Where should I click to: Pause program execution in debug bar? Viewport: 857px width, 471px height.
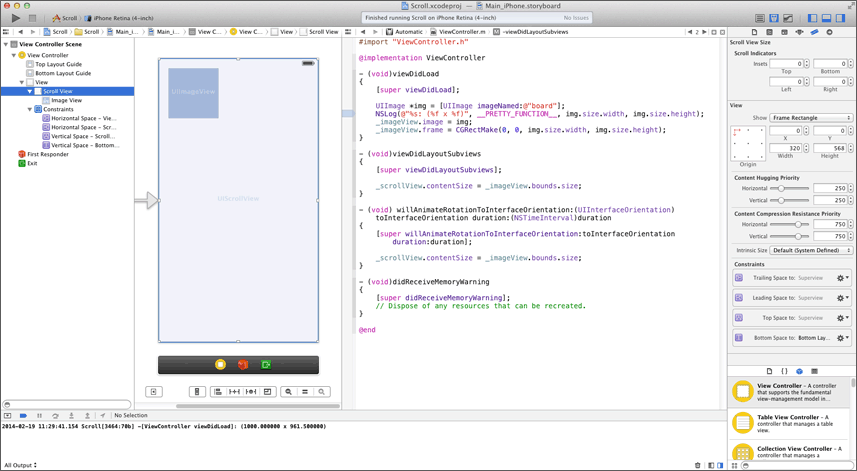(x=39, y=415)
